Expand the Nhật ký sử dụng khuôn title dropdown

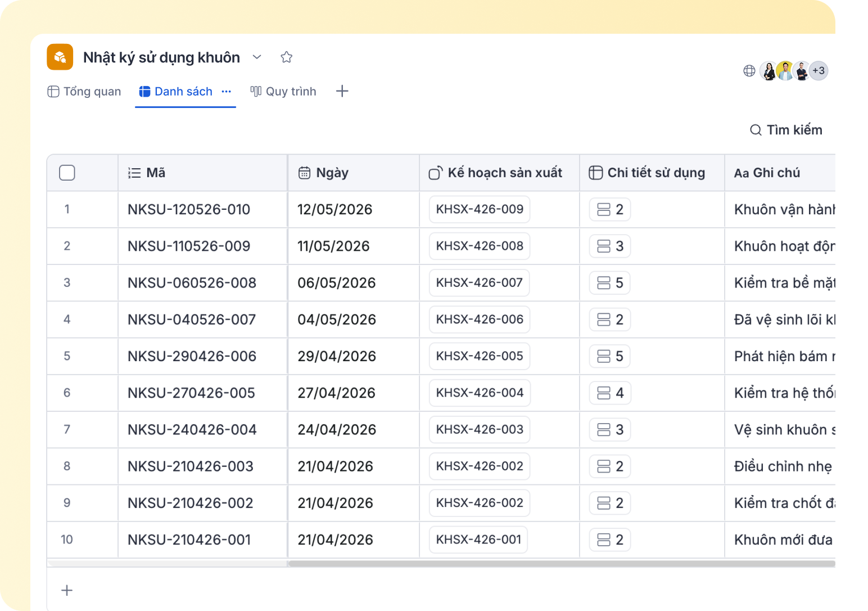pos(257,57)
